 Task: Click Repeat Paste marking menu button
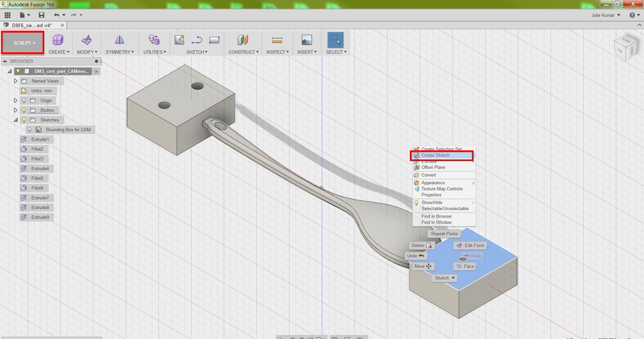[444, 234]
